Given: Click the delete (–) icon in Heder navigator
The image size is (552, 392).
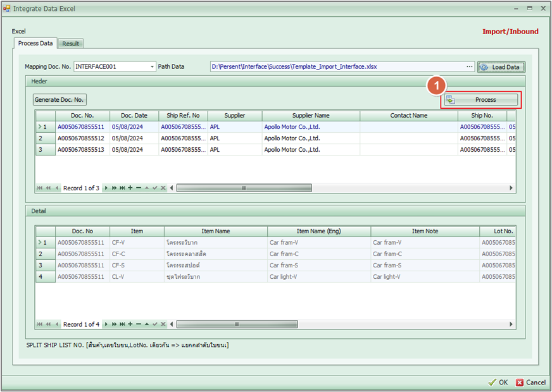Looking at the screenshot, I should pyautogui.click(x=139, y=188).
